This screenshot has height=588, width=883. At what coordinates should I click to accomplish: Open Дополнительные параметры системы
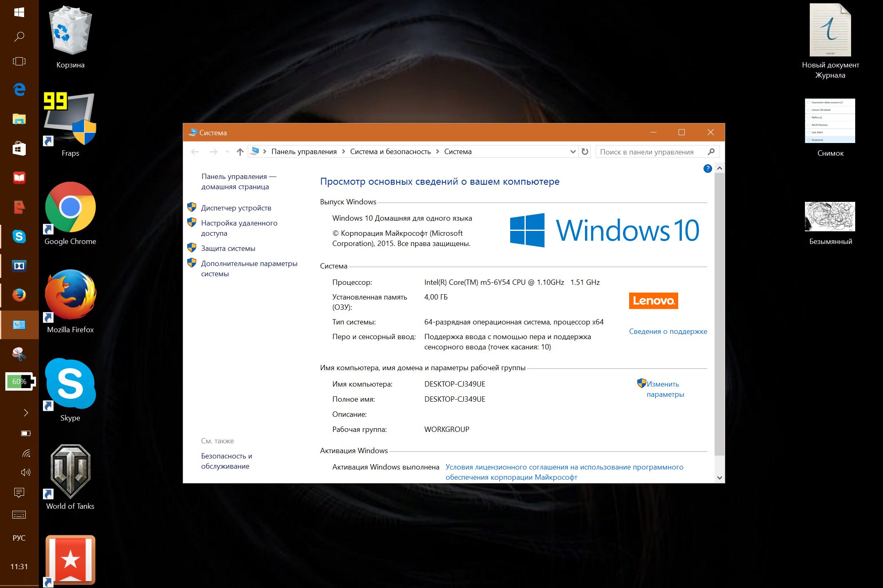click(x=249, y=268)
